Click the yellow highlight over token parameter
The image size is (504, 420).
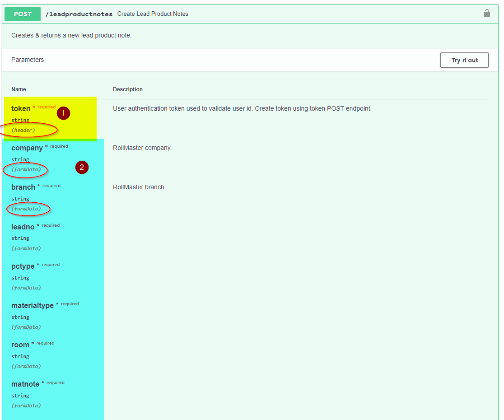50,118
